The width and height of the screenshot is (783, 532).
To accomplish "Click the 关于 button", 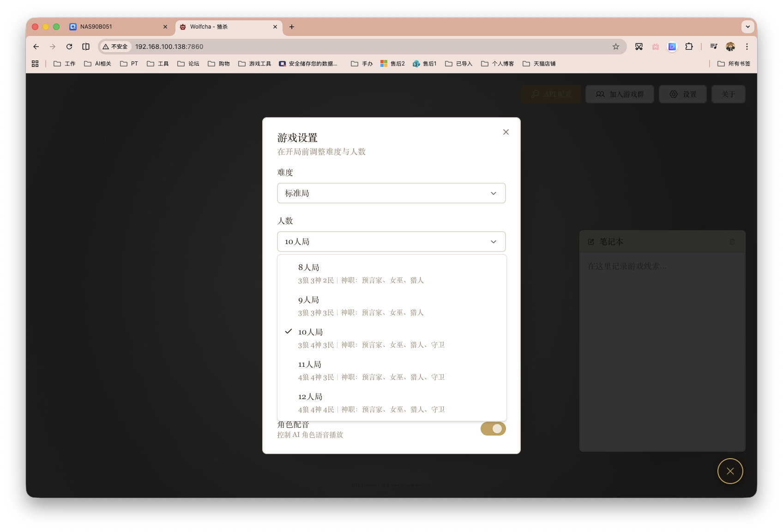I will coord(728,94).
